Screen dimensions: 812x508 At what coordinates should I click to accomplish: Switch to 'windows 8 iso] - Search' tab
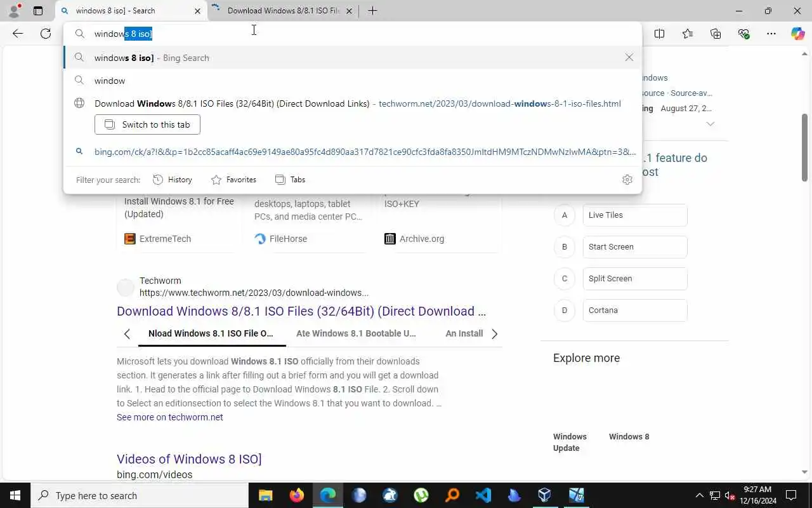pyautogui.click(x=130, y=11)
